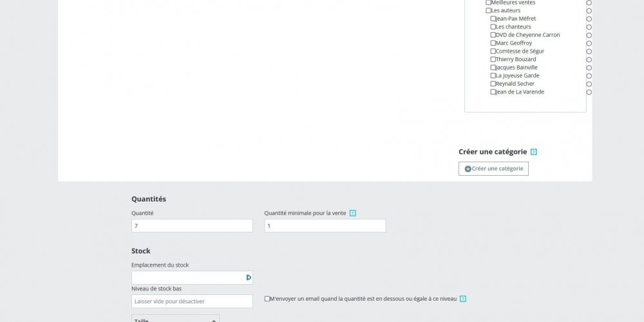Check the La Joyeuse Garde category
This screenshot has height=322, width=644.
(493, 75)
